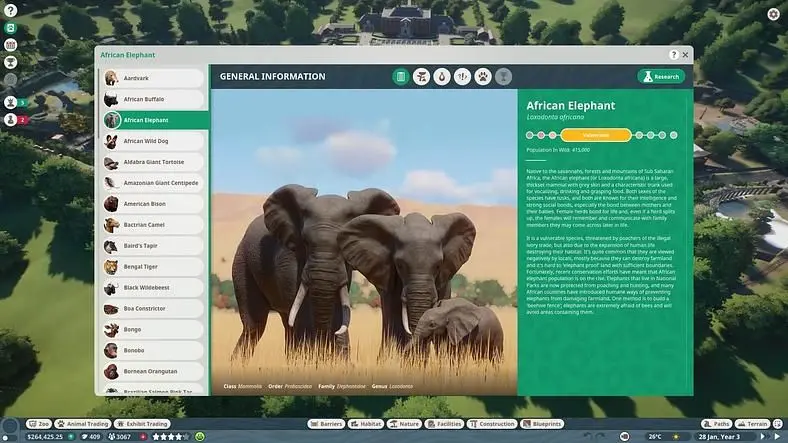Select African Elephant list entry
The image size is (788, 443).
pos(156,120)
